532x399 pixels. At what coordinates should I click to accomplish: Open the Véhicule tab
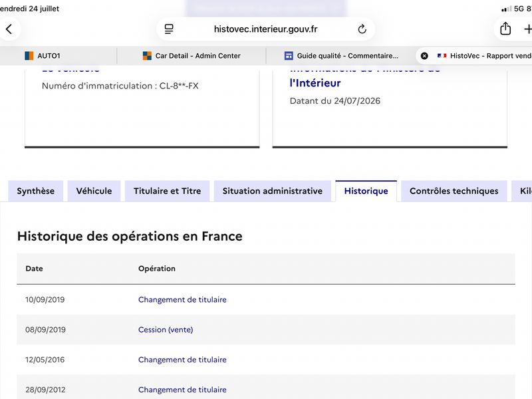pos(94,191)
